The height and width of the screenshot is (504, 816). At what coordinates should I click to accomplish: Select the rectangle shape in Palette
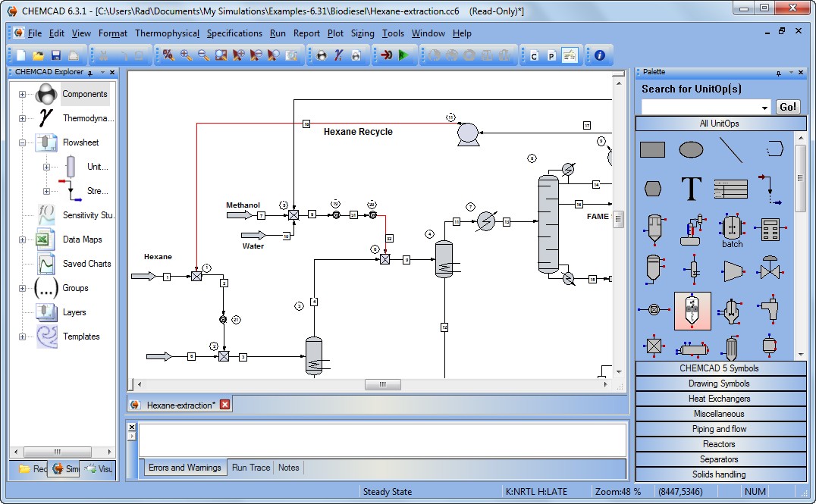click(653, 150)
